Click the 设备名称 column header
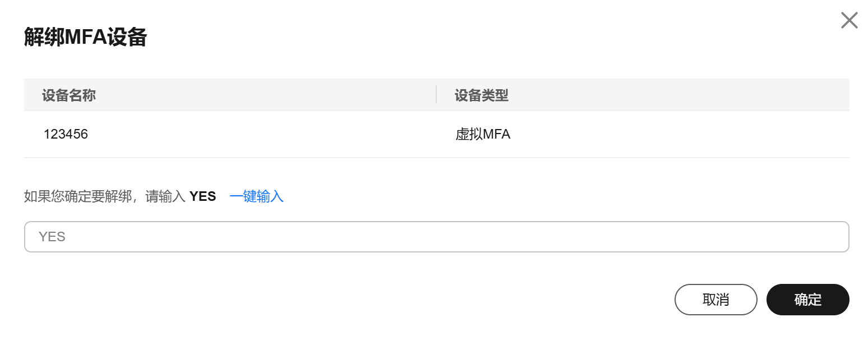 click(69, 95)
